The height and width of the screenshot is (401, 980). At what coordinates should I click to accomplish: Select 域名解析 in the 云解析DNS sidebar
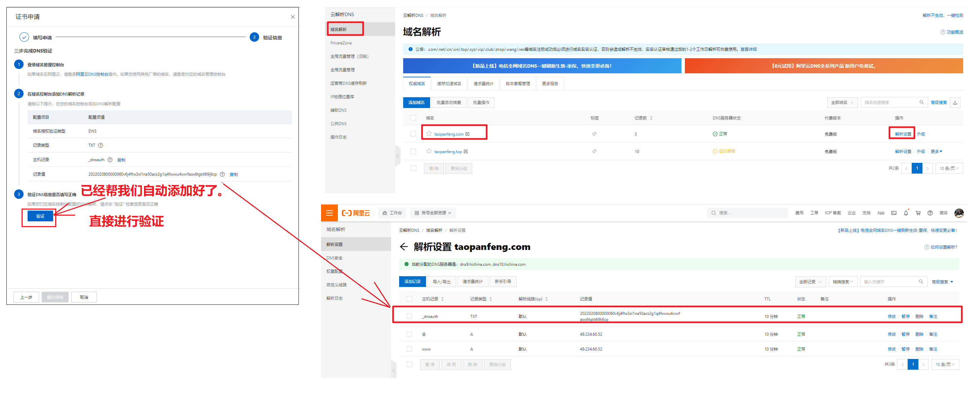click(x=359, y=29)
